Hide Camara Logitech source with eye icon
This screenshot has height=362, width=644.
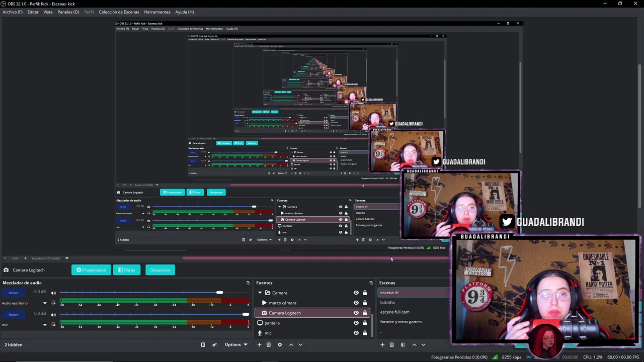[x=356, y=313]
